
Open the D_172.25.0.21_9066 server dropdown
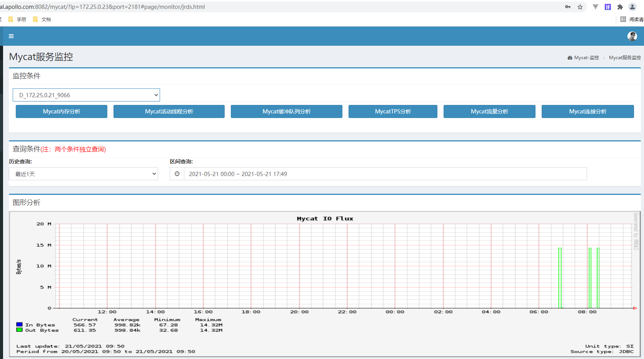[x=86, y=95]
